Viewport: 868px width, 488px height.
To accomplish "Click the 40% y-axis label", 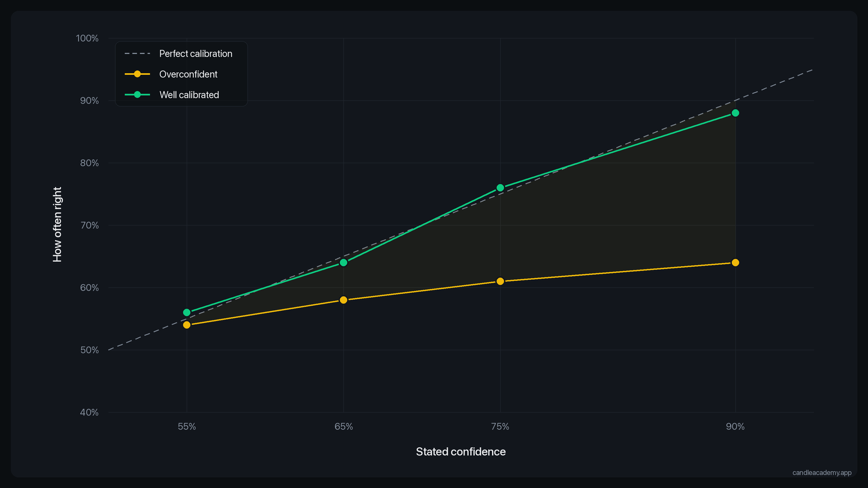I will pyautogui.click(x=90, y=413).
